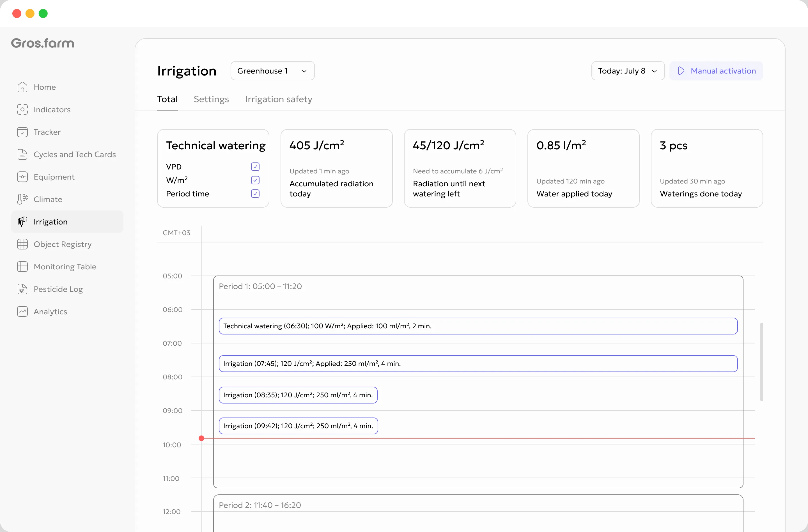Open Cycles and Tech Cards menu item
This screenshot has width=808, height=532.
tap(67, 154)
